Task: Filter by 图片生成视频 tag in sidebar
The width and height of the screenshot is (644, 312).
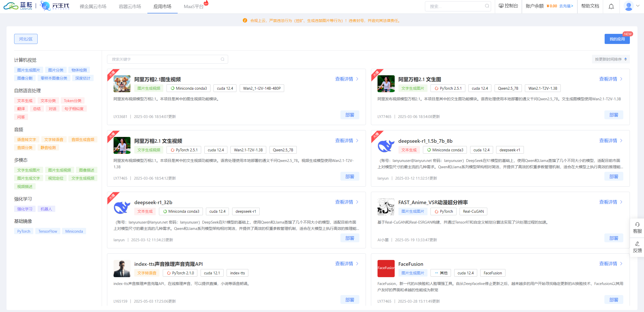Action: pyautogui.click(x=60, y=170)
